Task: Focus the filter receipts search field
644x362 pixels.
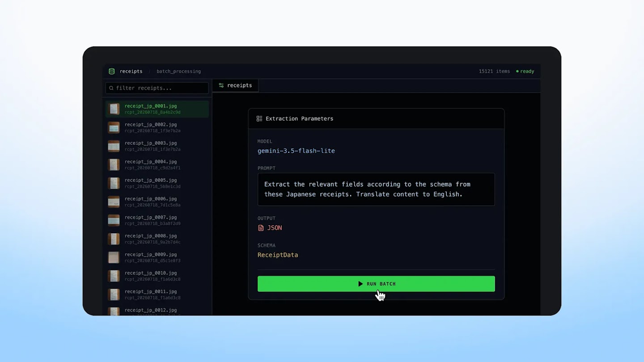Action: click(157, 88)
